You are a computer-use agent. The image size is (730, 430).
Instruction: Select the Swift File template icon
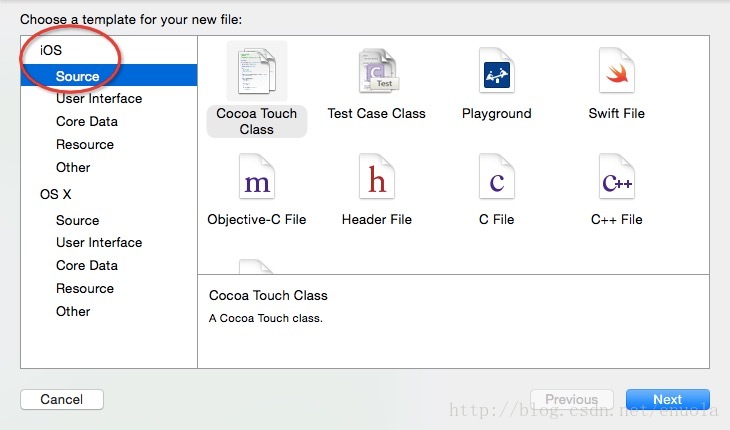pos(617,71)
